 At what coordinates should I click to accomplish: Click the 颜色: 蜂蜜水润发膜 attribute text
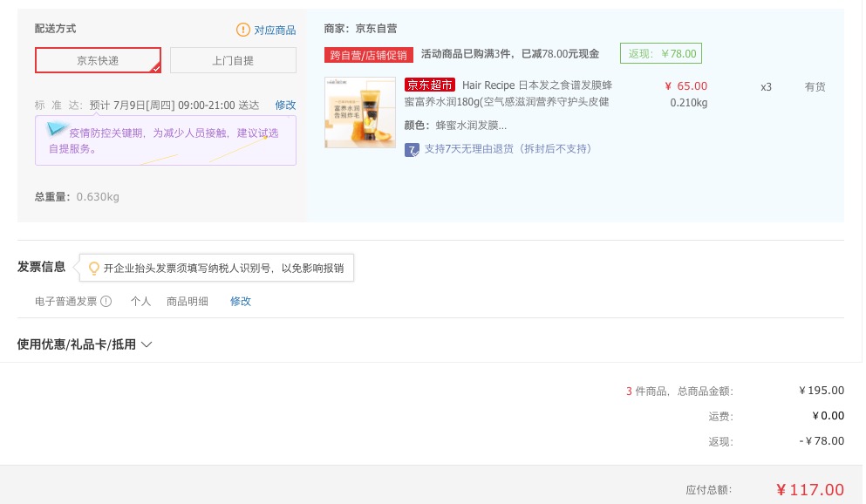pos(455,126)
